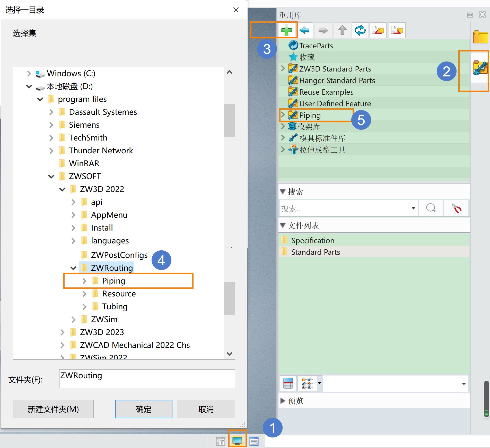This screenshot has width=490, height=448.
Task: Open the yellow folder side tab icon
Action: click(480, 37)
